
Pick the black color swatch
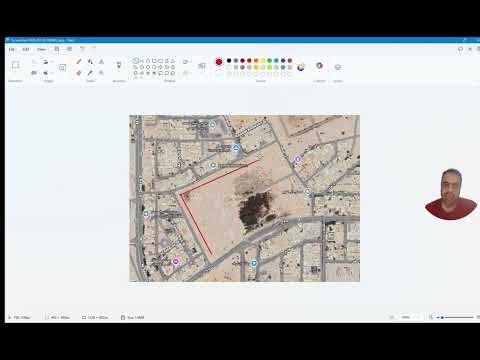[229, 61]
